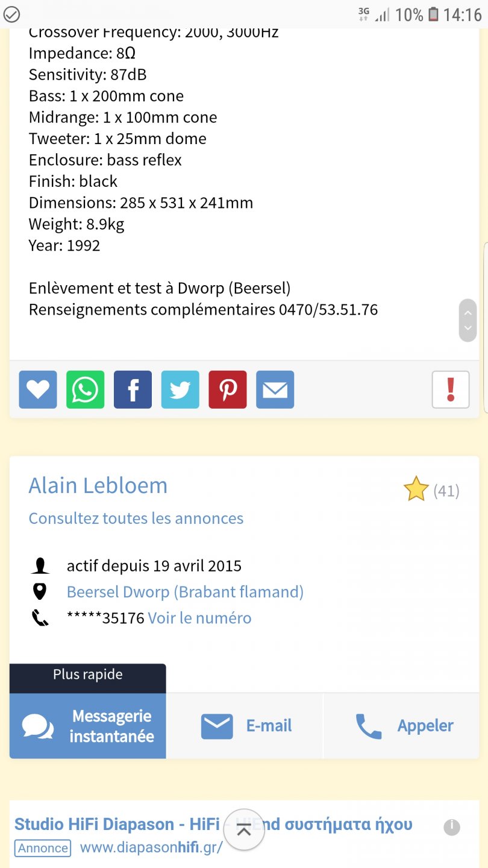The image size is (488, 868).
Task: Share the listing on Facebook
Action: click(x=133, y=389)
